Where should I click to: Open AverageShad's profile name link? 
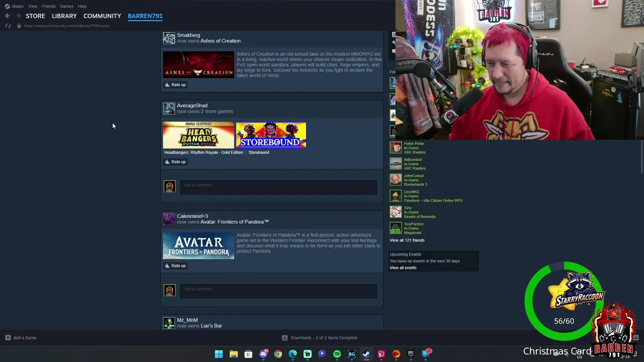(x=192, y=106)
